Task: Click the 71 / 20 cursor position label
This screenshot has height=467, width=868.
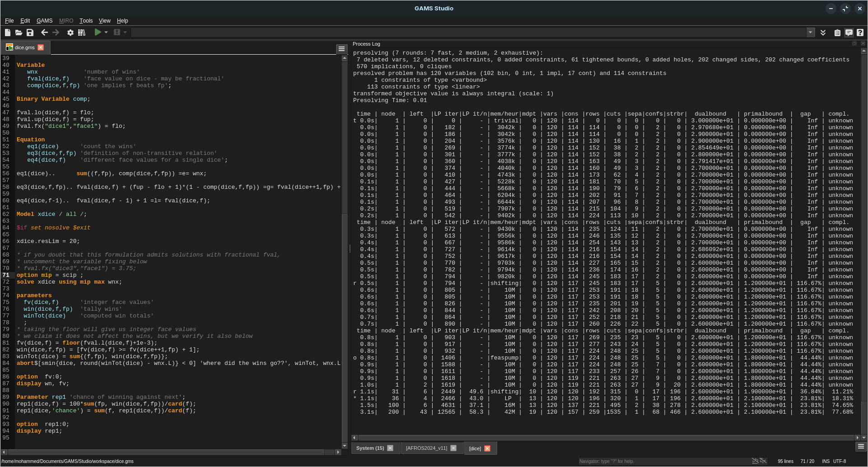Action: (807, 461)
